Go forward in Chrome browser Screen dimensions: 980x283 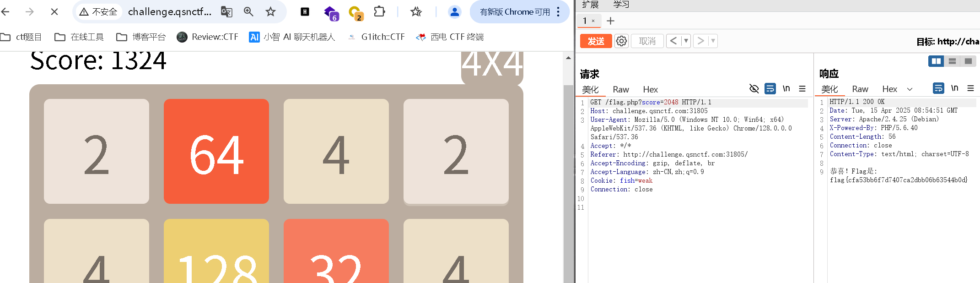coord(30,11)
